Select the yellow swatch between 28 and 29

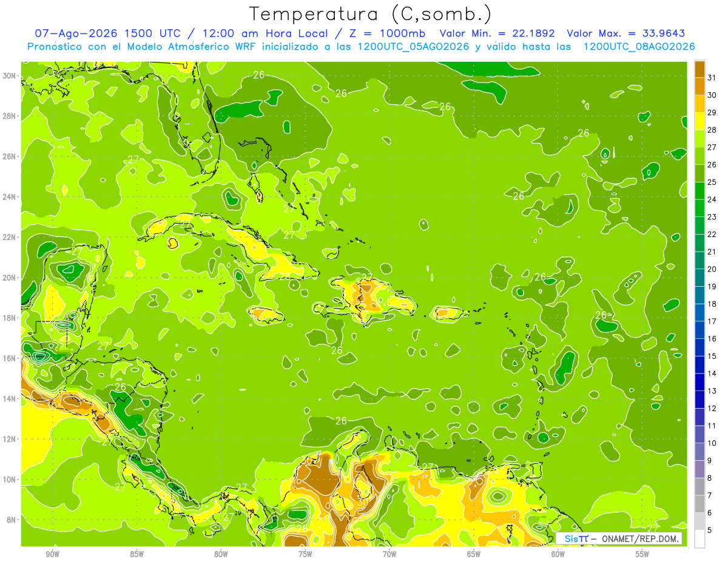(699, 121)
